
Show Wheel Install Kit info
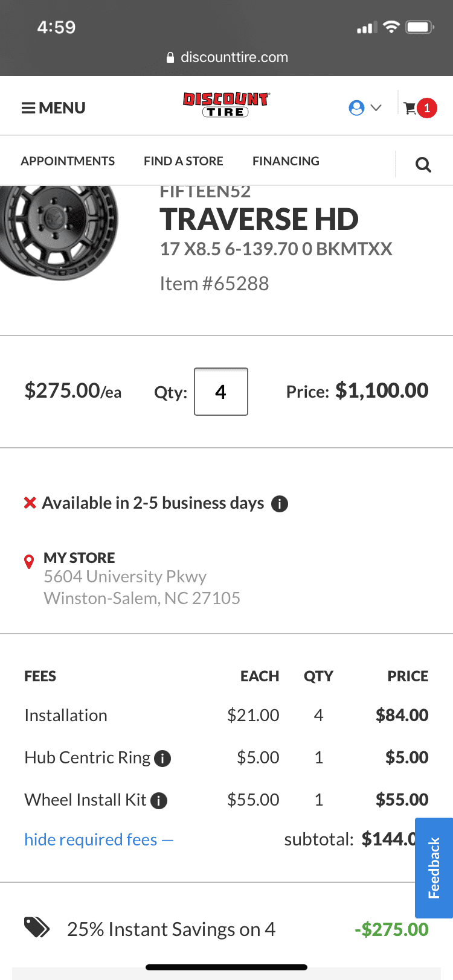pos(159,801)
